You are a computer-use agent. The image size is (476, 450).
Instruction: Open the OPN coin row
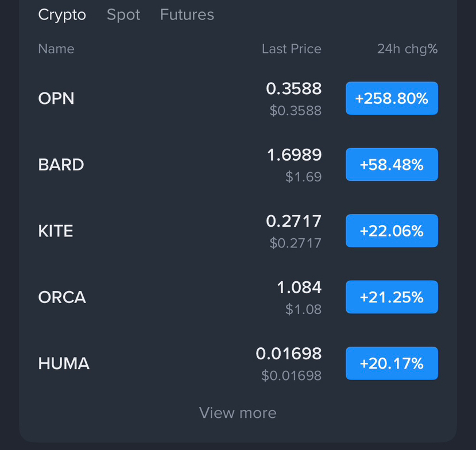56,98
